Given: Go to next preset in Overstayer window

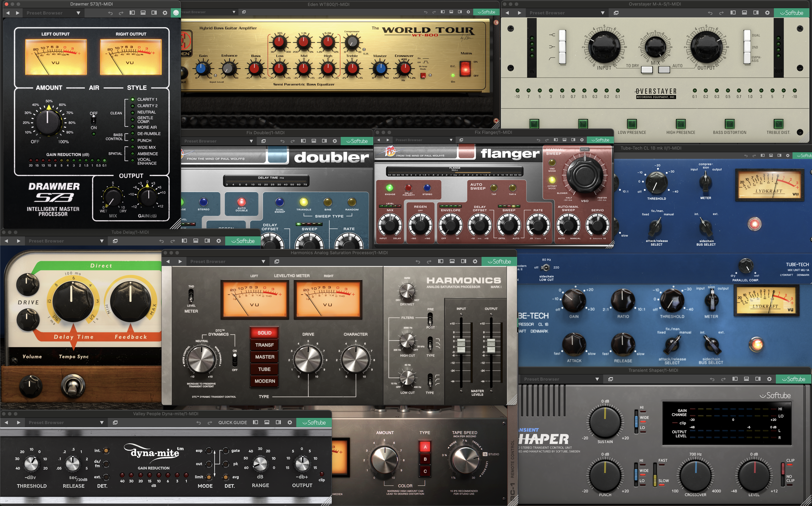Looking at the screenshot, I should coord(519,13).
